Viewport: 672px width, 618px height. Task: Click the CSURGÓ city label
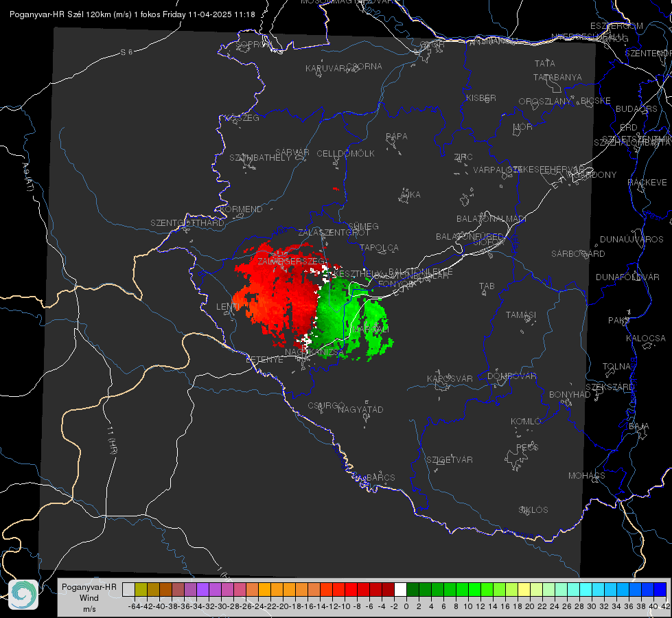pos(326,406)
